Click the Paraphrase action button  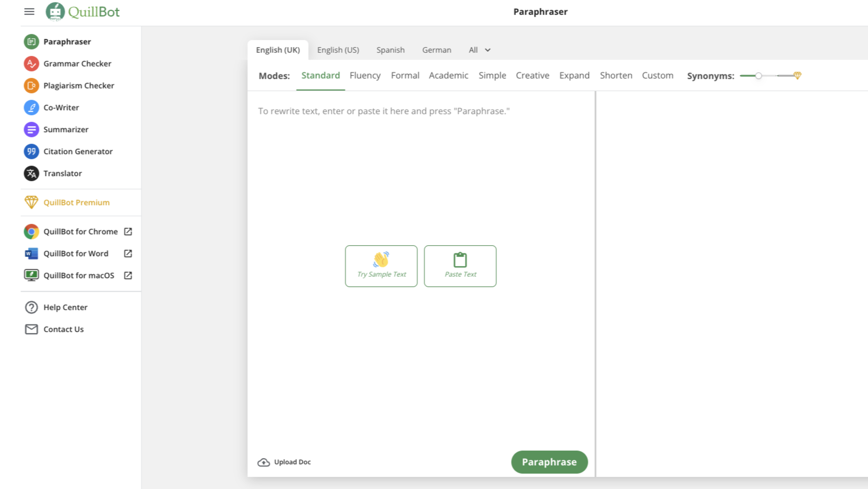pyautogui.click(x=549, y=462)
